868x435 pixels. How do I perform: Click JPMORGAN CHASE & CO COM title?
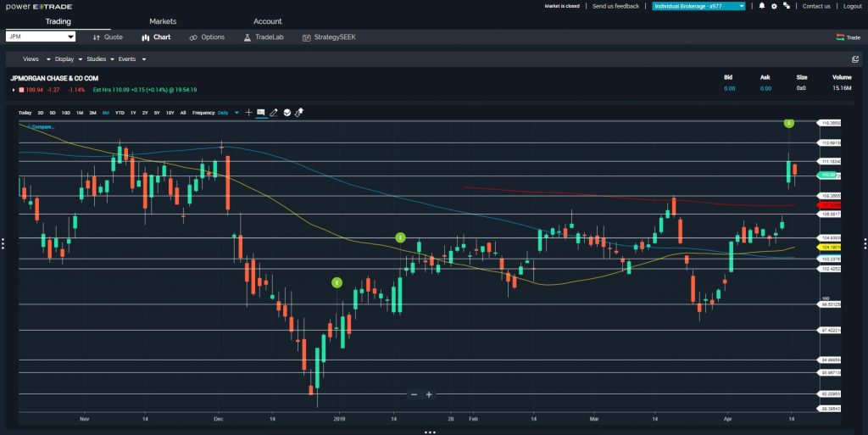pyautogui.click(x=54, y=78)
